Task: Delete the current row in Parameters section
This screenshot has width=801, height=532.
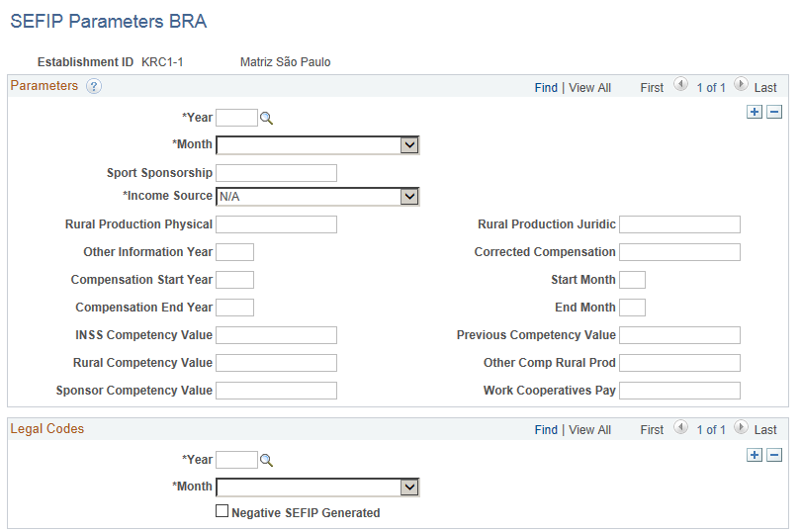Action: 774,112
